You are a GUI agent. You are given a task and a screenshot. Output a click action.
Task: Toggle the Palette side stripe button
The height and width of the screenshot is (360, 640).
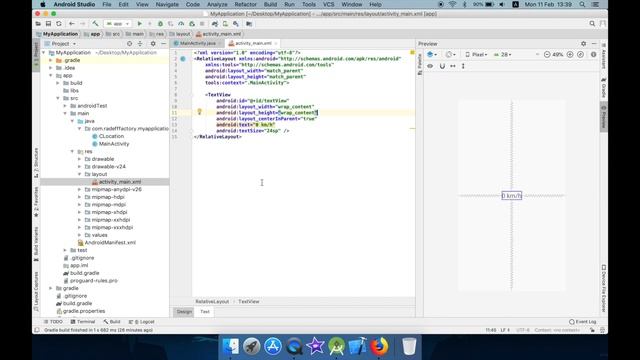coord(420,64)
